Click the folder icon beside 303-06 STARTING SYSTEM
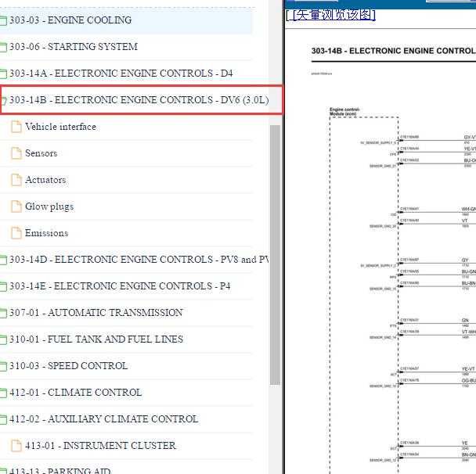This screenshot has width=476, height=474. pos(3,47)
